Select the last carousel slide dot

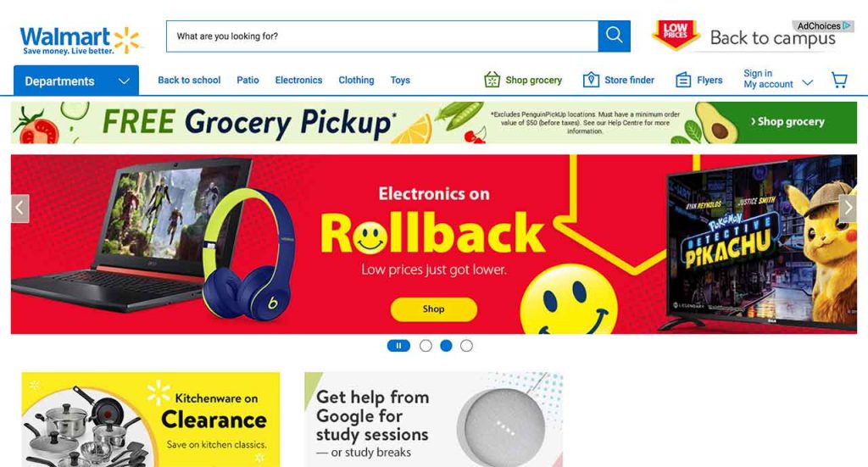pos(466,345)
